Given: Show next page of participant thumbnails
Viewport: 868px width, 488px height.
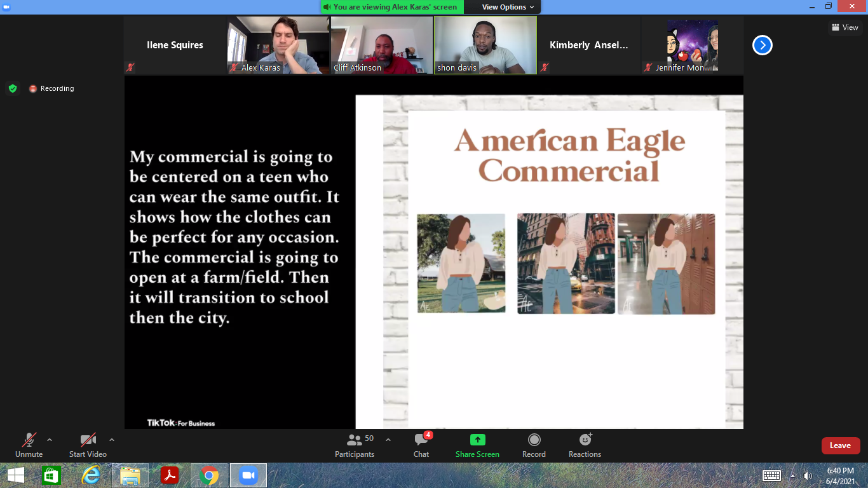Looking at the screenshot, I should click(763, 45).
